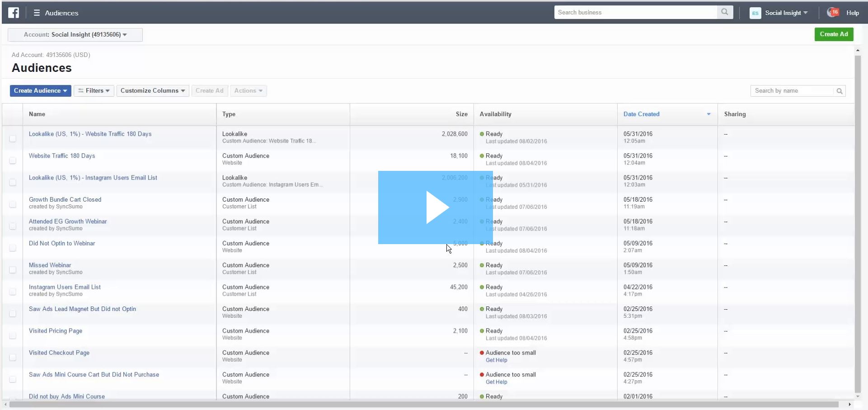Check the Visited Checkout Page row checkbox

(13, 358)
